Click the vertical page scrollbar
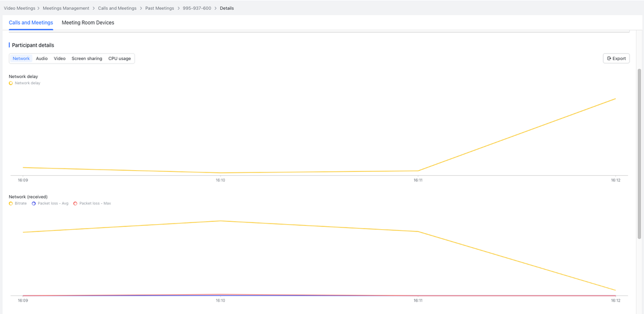 639,153
